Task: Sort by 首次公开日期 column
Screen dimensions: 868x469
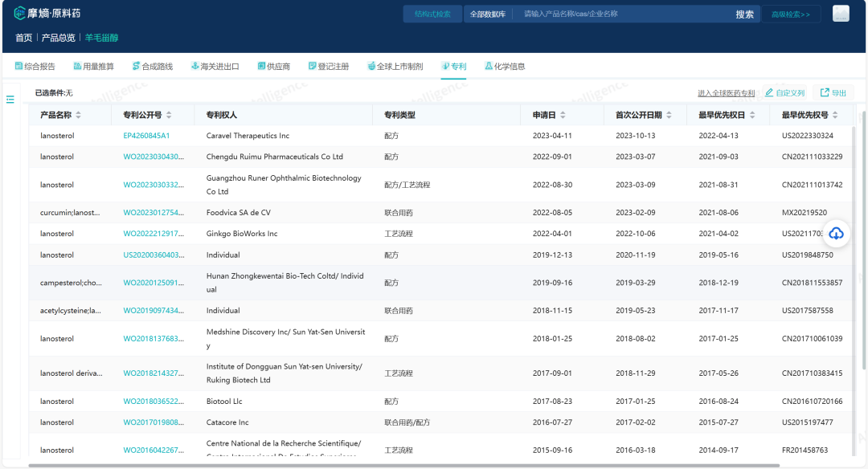Action: click(x=669, y=115)
